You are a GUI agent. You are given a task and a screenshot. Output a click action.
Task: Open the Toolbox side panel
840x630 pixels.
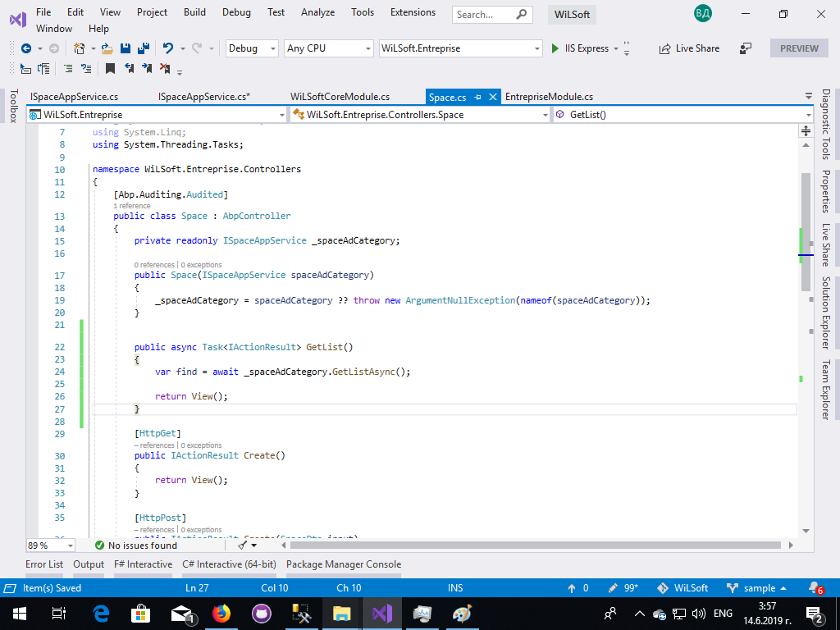pyautogui.click(x=14, y=106)
